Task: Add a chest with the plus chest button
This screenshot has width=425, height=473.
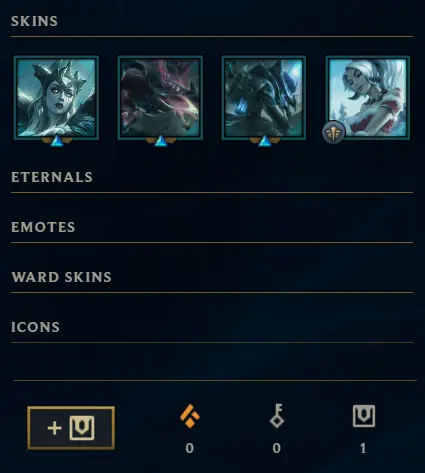Action: (x=71, y=428)
